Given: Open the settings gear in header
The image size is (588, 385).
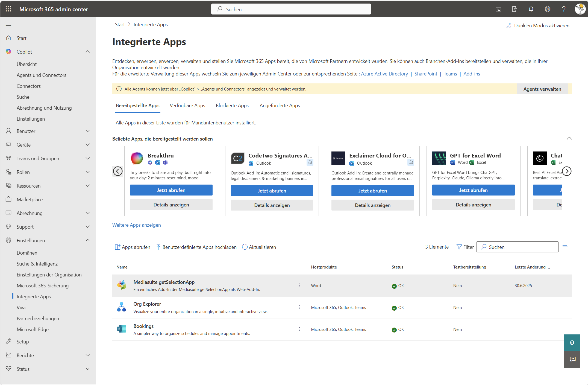Looking at the screenshot, I should 547,9.
